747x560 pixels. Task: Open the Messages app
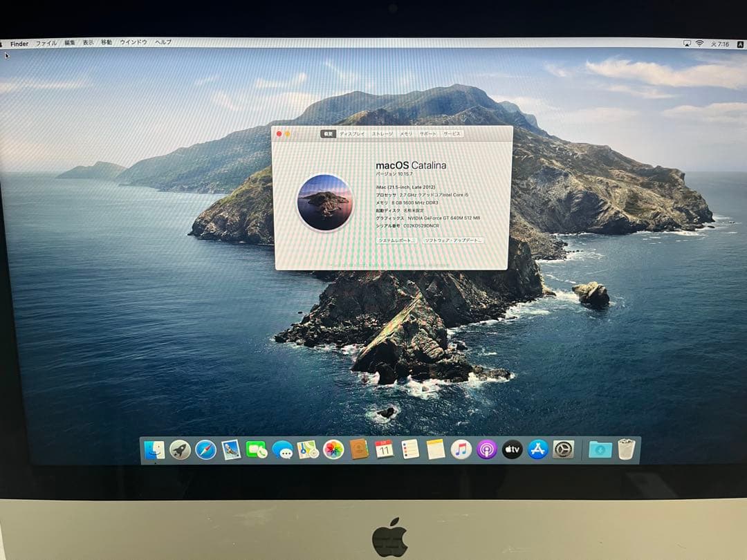coord(282,449)
